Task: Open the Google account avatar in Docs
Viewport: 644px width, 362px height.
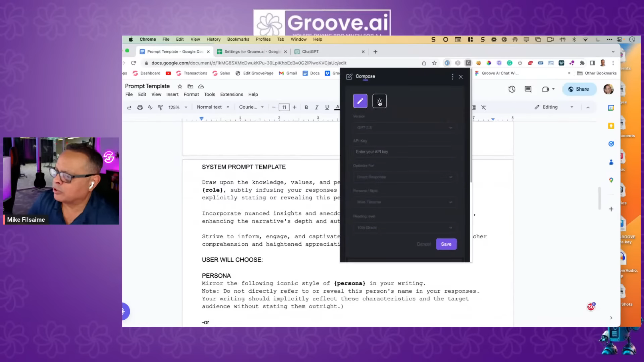Action: [x=608, y=89]
